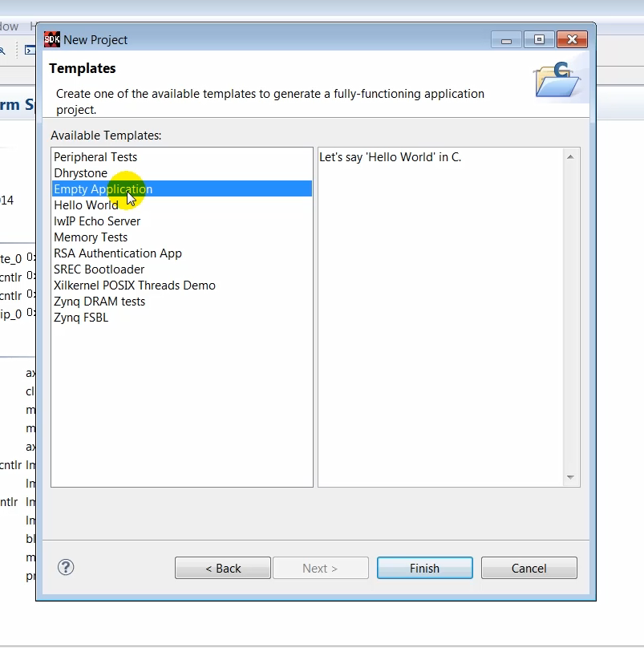This screenshot has width=644, height=648.
Task: Open the Window menu in the background
Action: pos(10,26)
